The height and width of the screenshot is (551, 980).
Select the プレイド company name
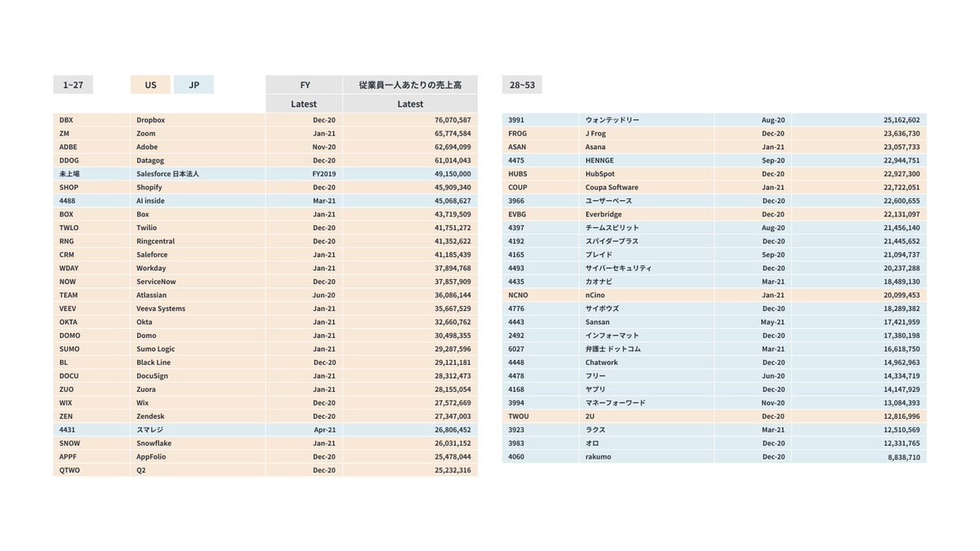point(599,255)
